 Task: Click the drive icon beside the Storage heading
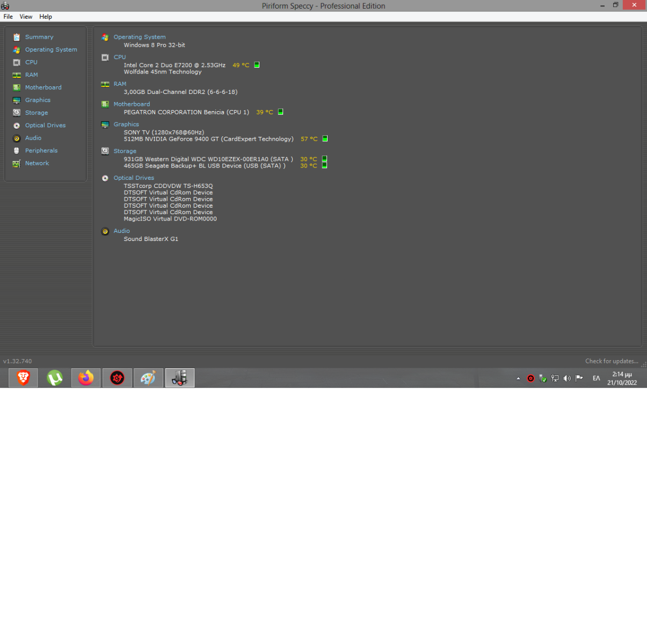(x=105, y=151)
